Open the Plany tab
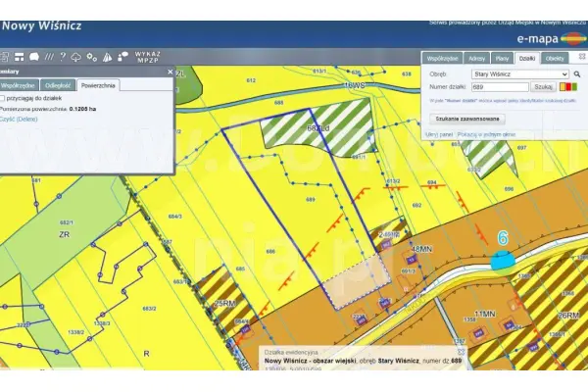588x392 pixels. coord(502,59)
